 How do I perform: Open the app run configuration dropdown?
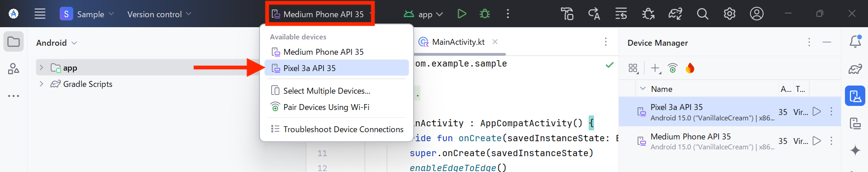pyautogui.click(x=423, y=14)
